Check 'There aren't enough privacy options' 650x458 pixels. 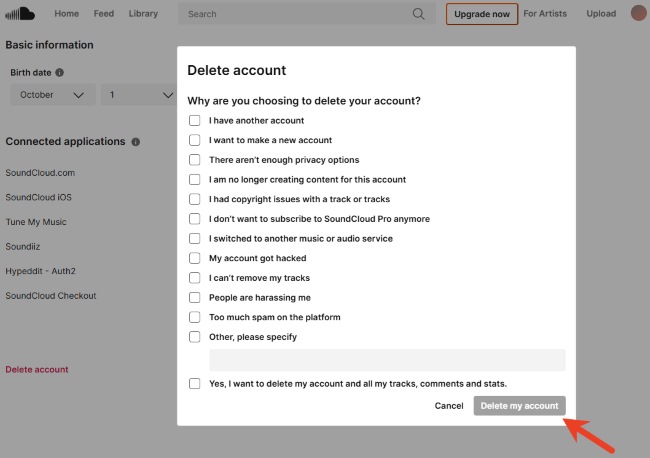[194, 160]
